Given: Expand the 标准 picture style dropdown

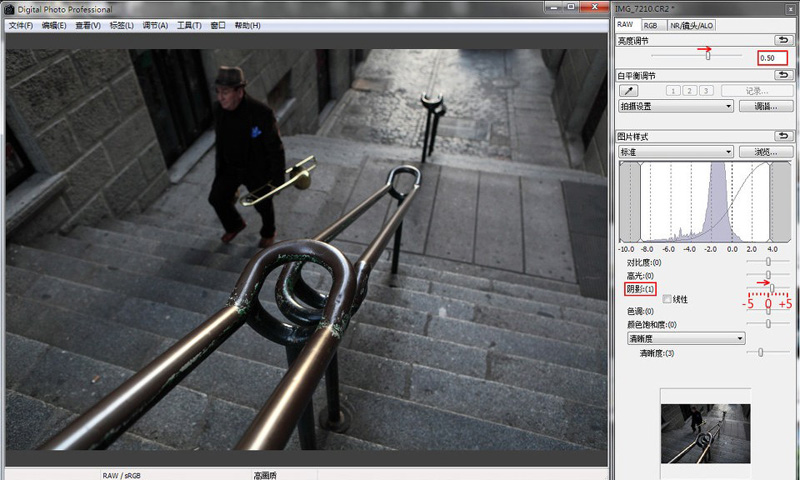Looking at the screenshot, I should [x=676, y=151].
